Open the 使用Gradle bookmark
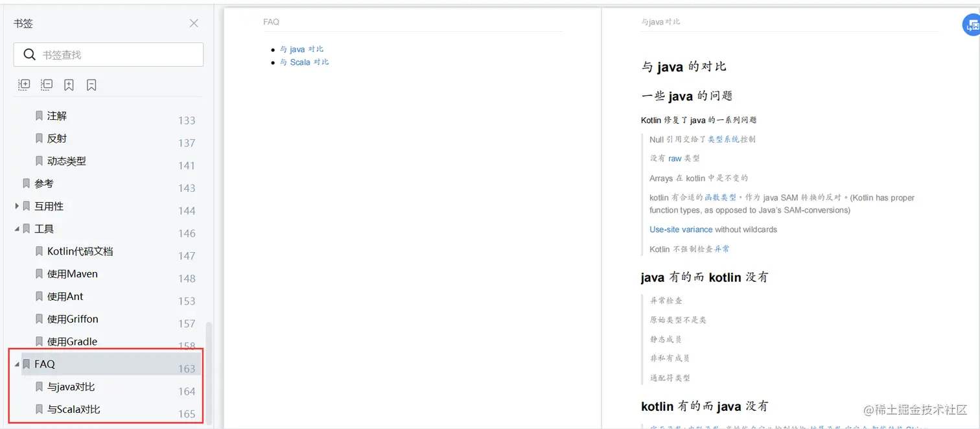The height and width of the screenshot is (429, 980). coord(73,342)
